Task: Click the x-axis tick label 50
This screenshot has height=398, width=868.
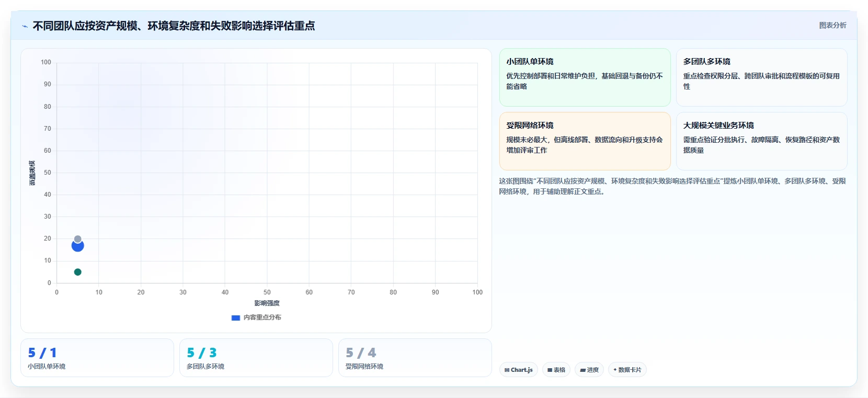Action: point(267,292)
